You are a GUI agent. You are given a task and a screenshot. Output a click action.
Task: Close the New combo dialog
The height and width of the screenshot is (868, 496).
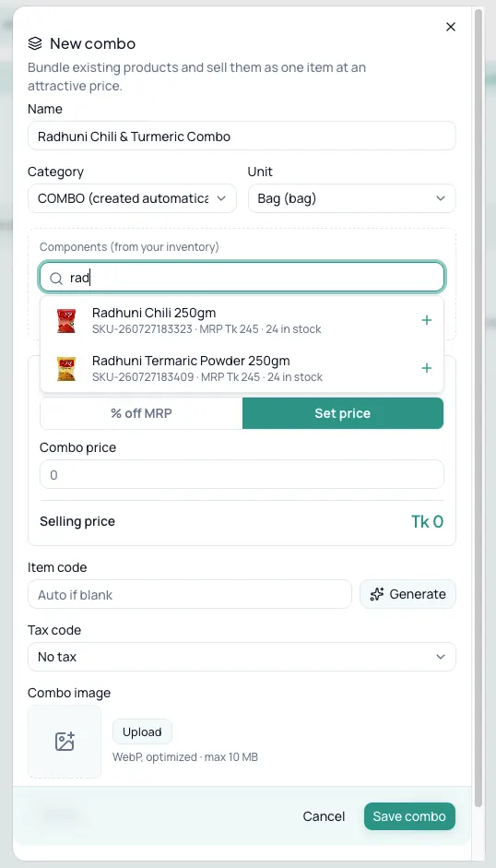[451, 27]
